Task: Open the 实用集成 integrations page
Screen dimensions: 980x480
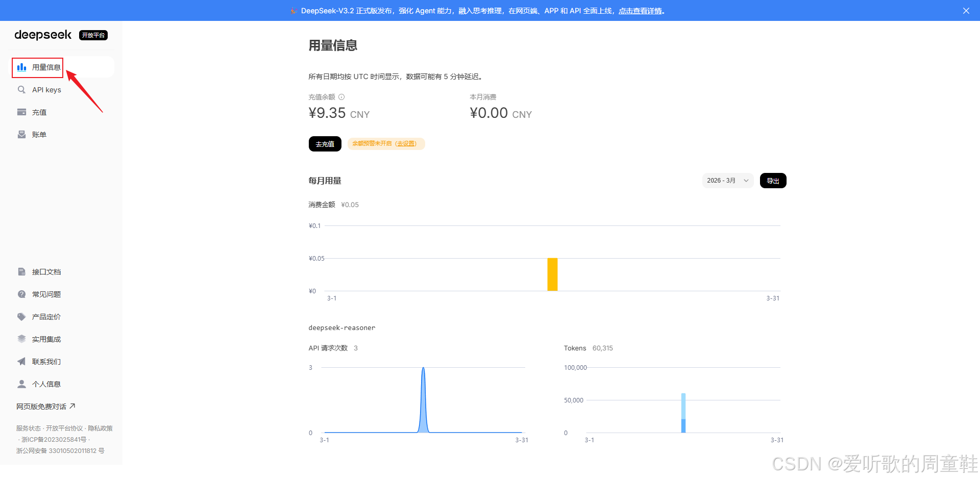Action: (x=62, y=339)
